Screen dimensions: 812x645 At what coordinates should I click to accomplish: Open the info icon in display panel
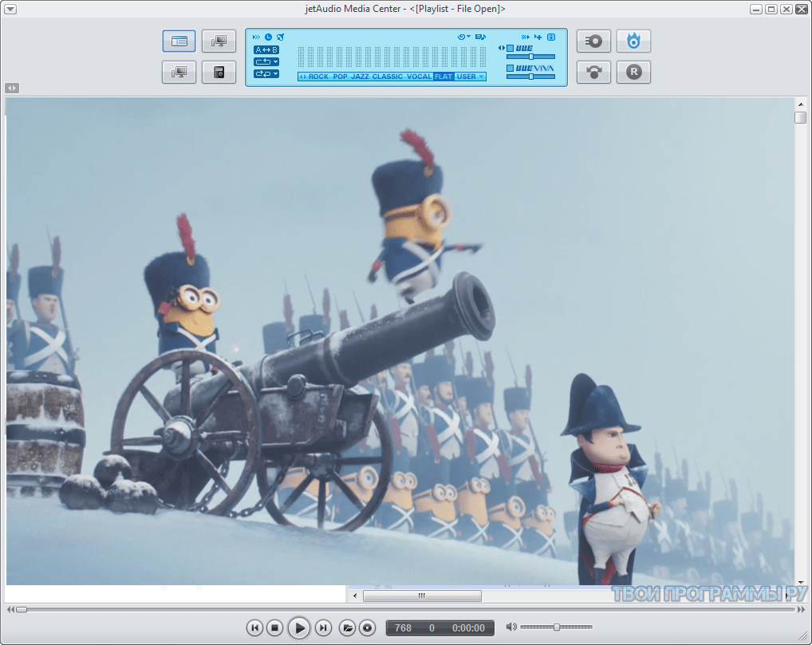click(551, 37)
